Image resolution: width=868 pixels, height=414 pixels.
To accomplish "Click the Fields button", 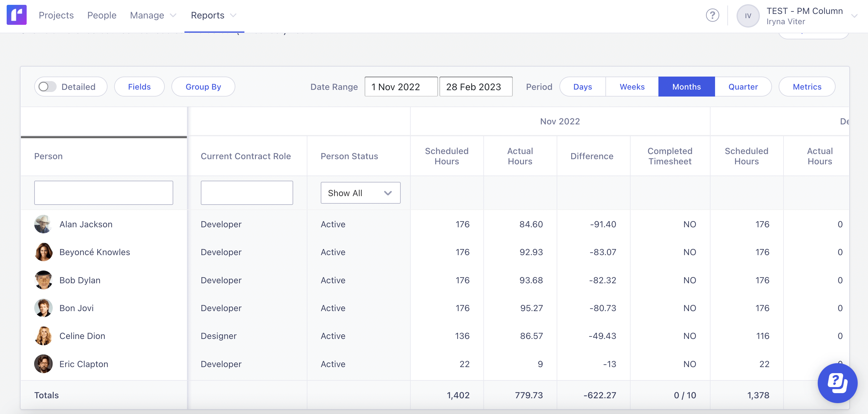I will pyautogui.click(x=139, y=87).
